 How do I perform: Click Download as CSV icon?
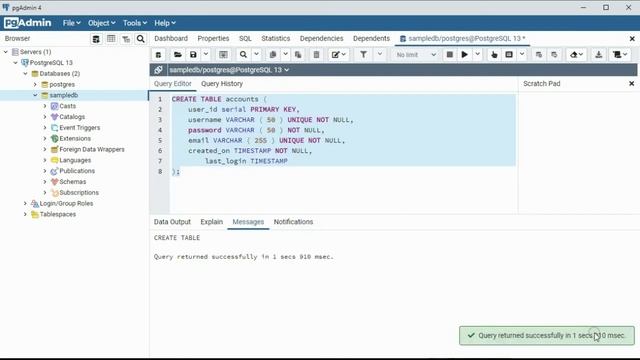tap(598, 55)
